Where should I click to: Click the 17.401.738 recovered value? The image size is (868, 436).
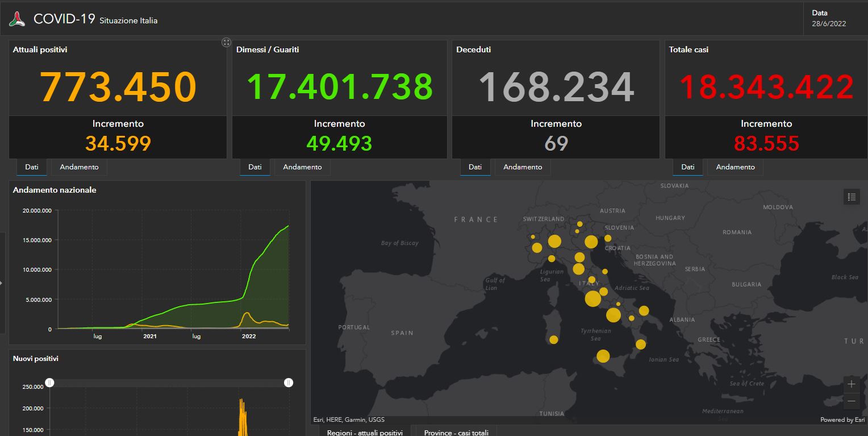pos(340,87)
